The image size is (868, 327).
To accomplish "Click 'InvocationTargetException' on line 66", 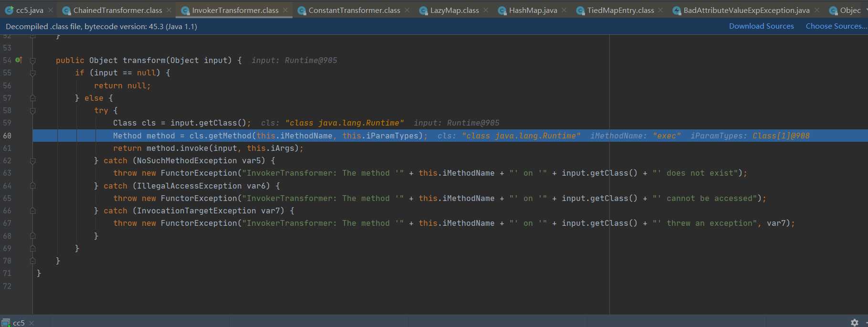I will pos(197,211).
